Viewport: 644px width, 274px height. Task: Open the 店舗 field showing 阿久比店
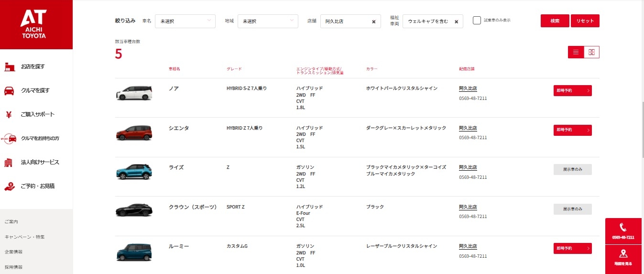pos(350,21)
